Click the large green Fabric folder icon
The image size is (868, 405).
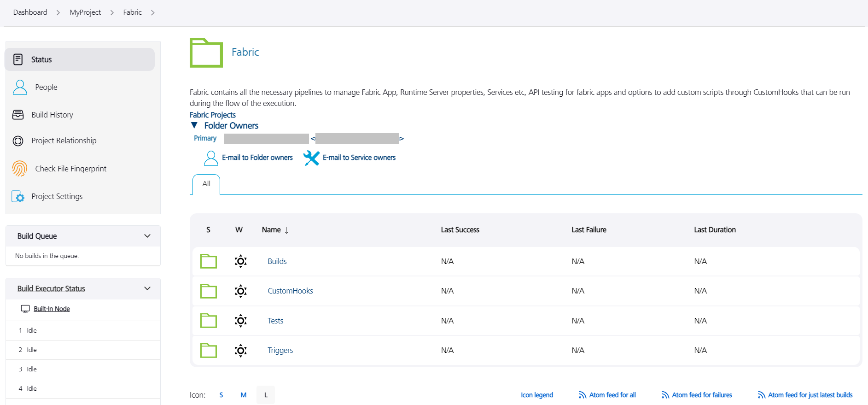(206, 53)
